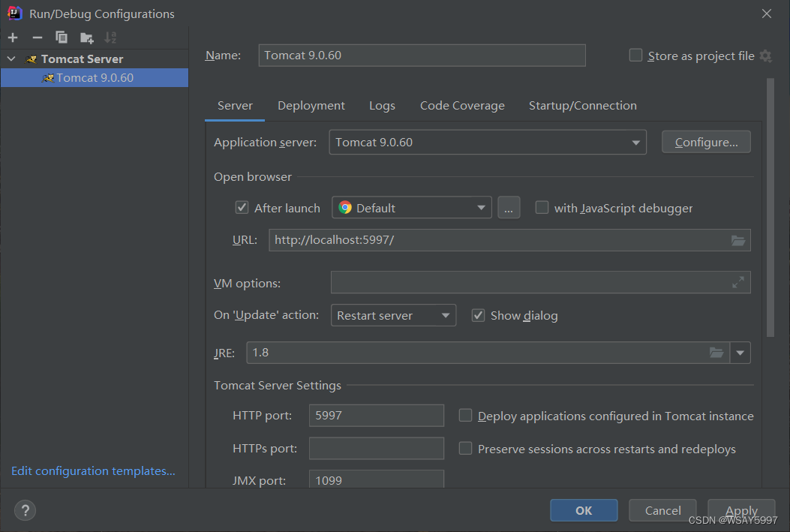Switch to the Deployment tab
This screenshot has height=532, width=790.
click(x=311, y=106)
